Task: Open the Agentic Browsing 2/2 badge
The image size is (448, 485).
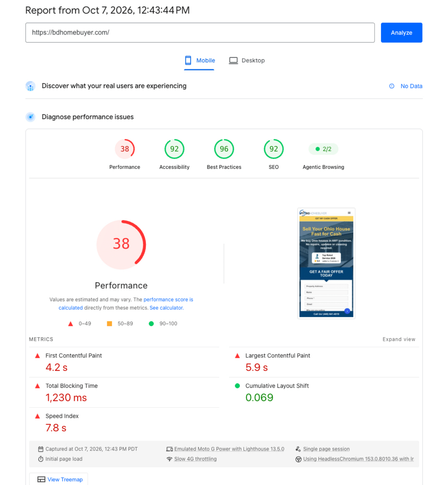Action: (x=323, y=149)
